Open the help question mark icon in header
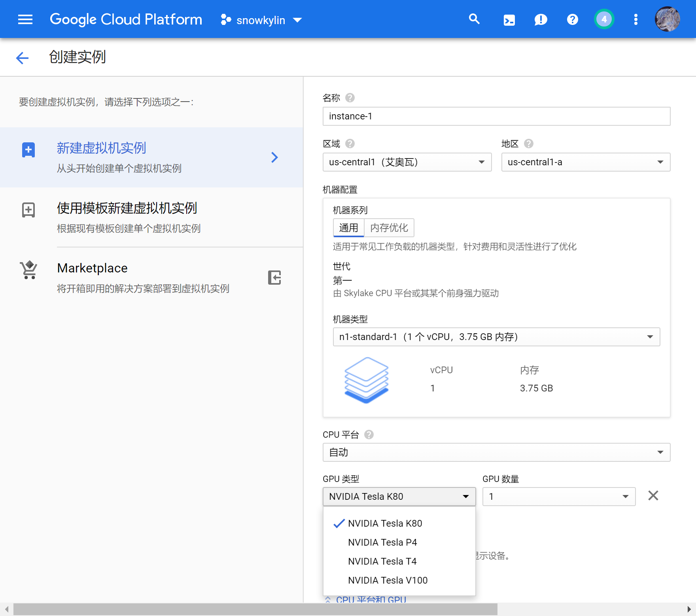 point(572,19)
